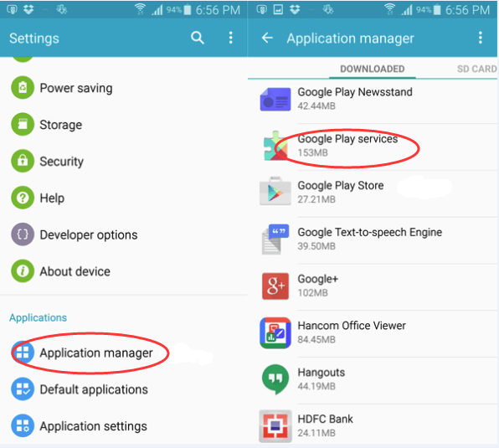The width and height of the screenshot is (499, 448).
Task: Select Google Play Newsstand app
Action: click(373, 100)
